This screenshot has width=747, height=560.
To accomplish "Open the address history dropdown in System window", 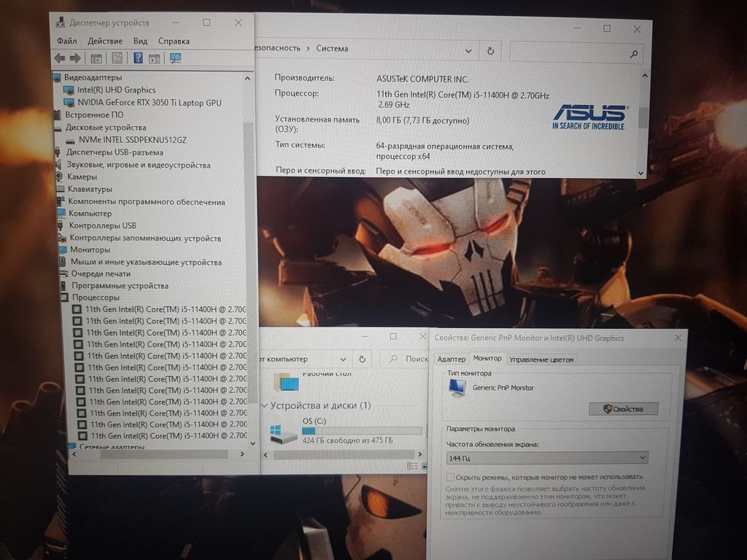I will pos(470,51).
